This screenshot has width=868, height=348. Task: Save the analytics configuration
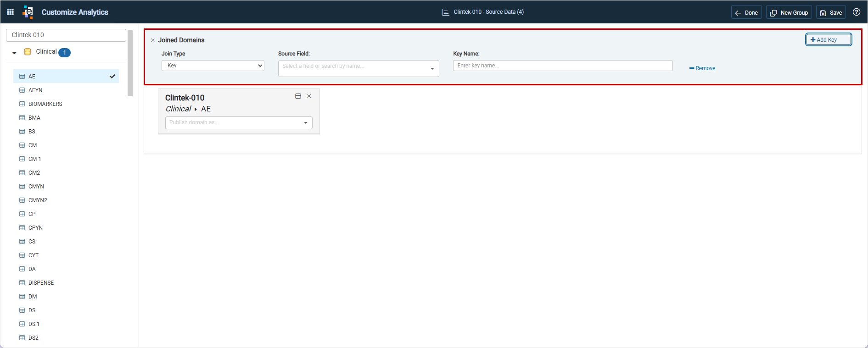pos(831,12)
